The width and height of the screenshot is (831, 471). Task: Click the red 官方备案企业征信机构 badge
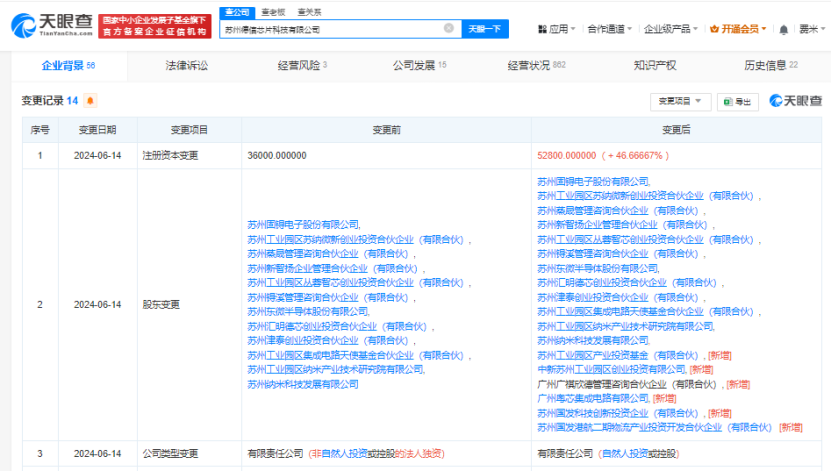click(155, 26)
